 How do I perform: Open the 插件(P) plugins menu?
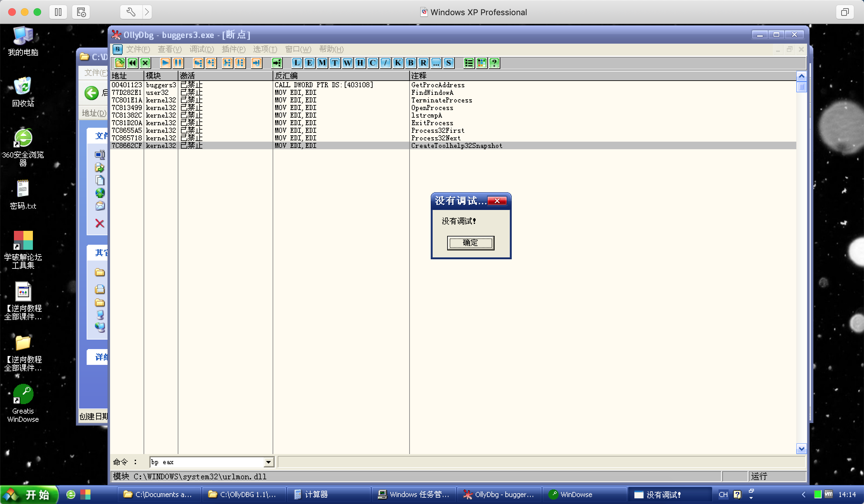point(233,49)
